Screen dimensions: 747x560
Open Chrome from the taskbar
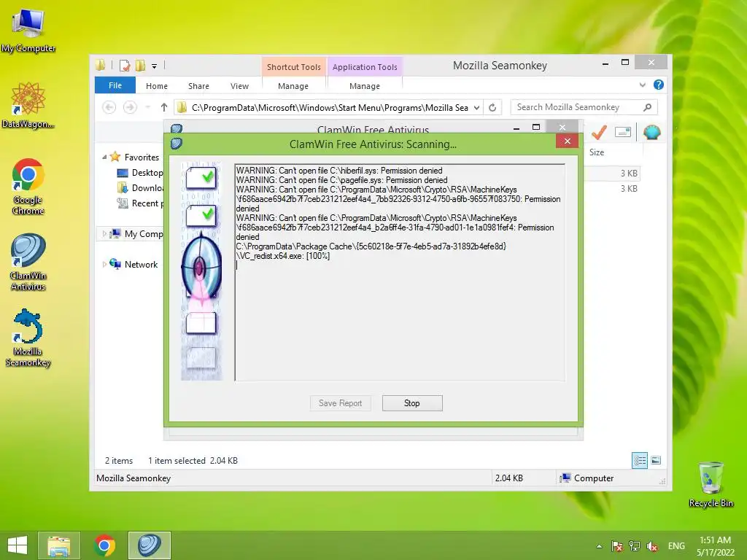coord(104,545)
